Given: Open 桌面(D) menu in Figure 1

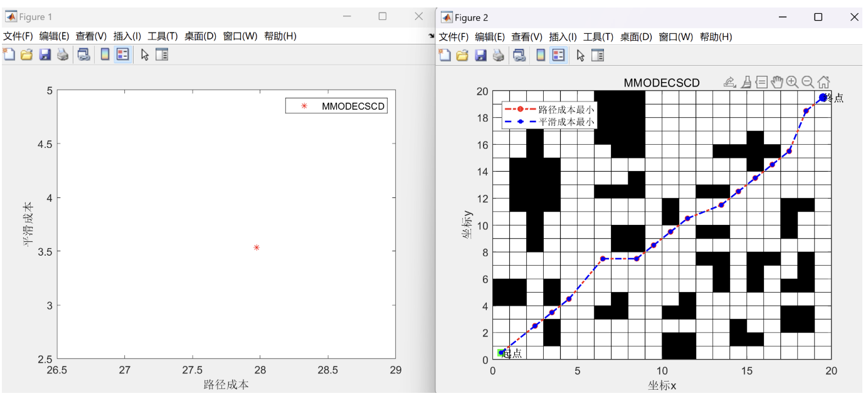Looking at the screenshot, I should point(201,36).
